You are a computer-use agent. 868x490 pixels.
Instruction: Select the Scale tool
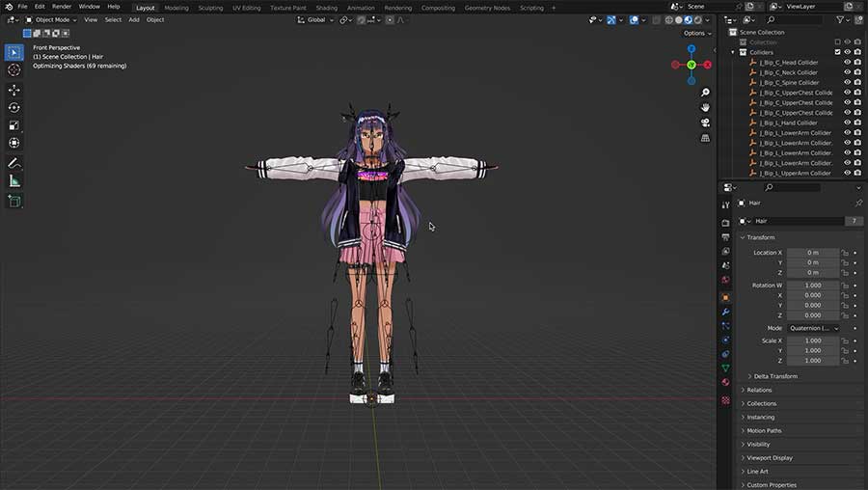pyautogui.click(x=14, y=125)
